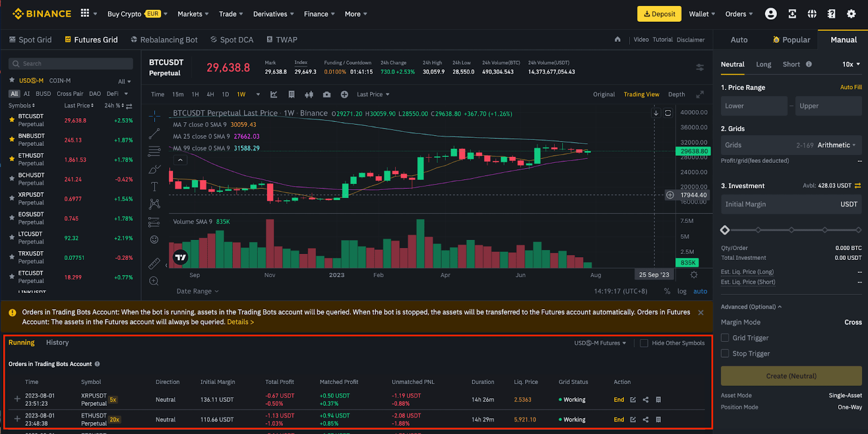Click the Lower price input
This screenshot has width=868, height=434.
(754, 106)
